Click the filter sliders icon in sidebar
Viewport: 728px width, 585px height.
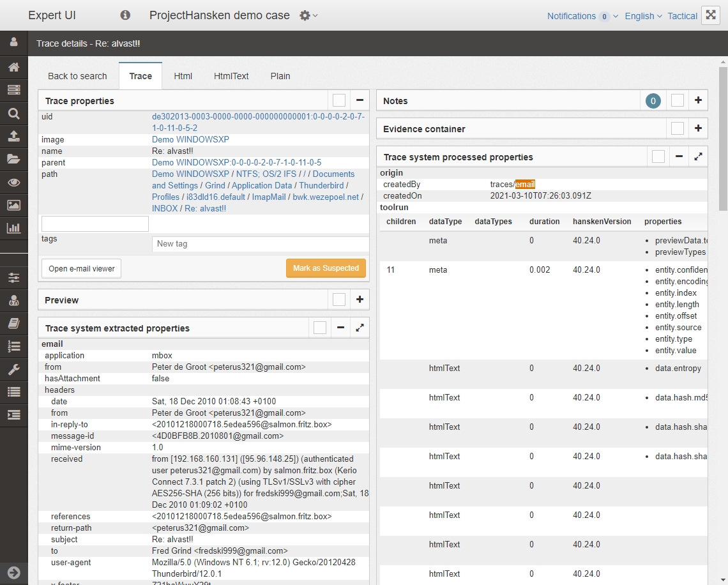14,277
